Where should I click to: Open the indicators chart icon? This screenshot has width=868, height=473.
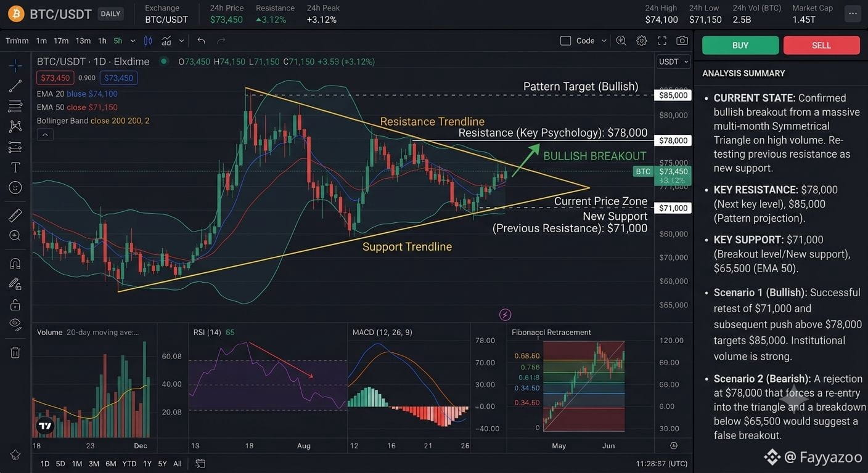point(166,41)
